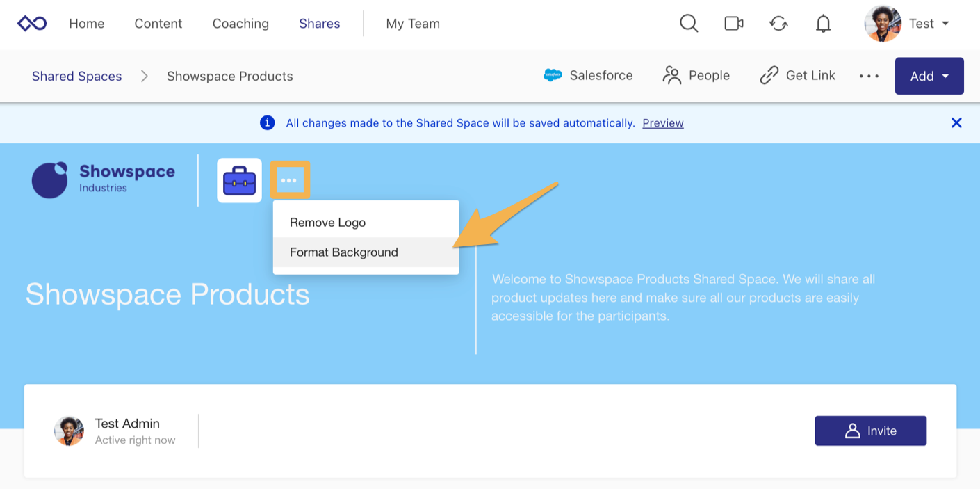Click the Showspace Industries logo
This screenshot has height=489, width=980.
pos(104,180)
